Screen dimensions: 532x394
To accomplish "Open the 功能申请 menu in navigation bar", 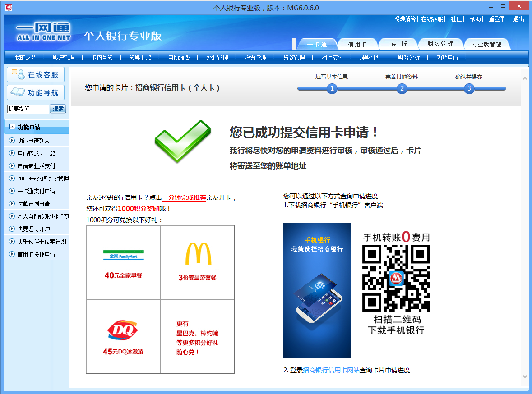I will (x=447, y=57).
